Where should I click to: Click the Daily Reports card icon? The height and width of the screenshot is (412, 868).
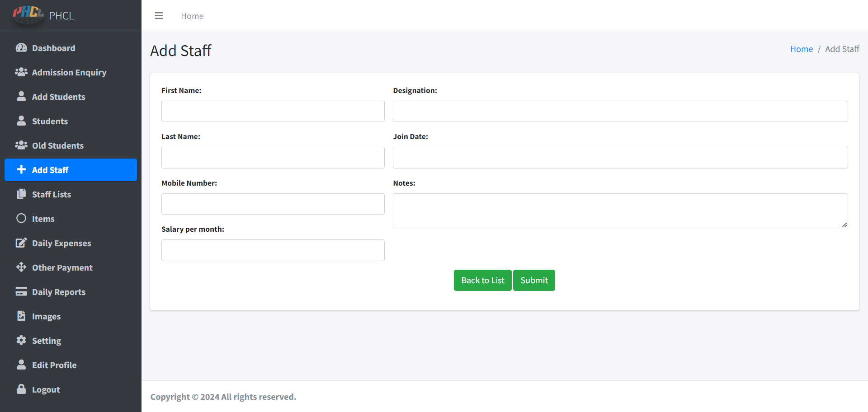pyautogui.click(x=21, y=292)
